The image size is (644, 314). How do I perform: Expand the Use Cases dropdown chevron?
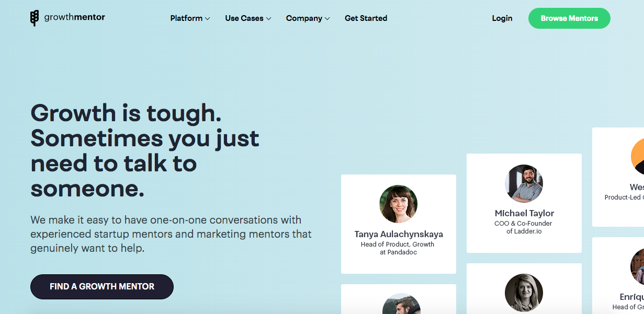coord(268,19)
